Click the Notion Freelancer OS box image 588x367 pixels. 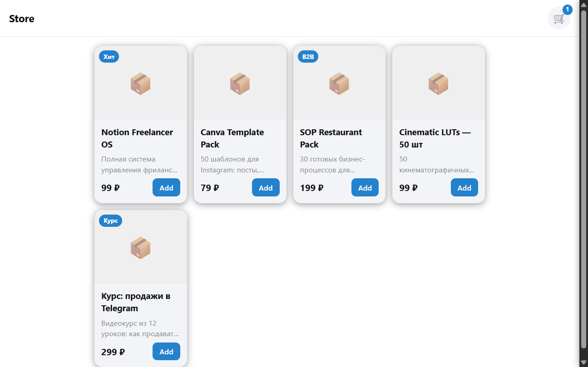pos(141,83)
